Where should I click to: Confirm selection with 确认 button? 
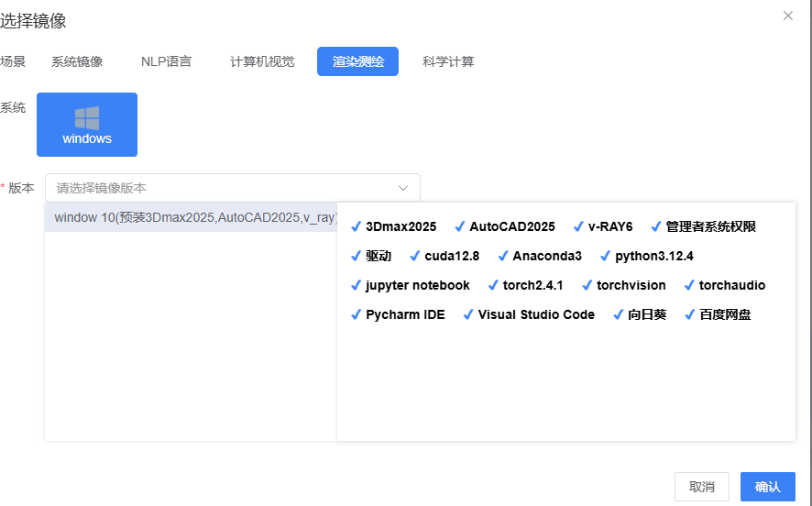[x=767, y=487]
